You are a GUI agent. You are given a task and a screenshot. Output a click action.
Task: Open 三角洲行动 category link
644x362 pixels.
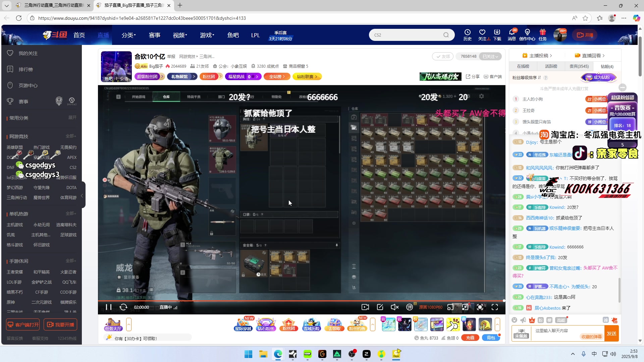(x=17, y=198)
